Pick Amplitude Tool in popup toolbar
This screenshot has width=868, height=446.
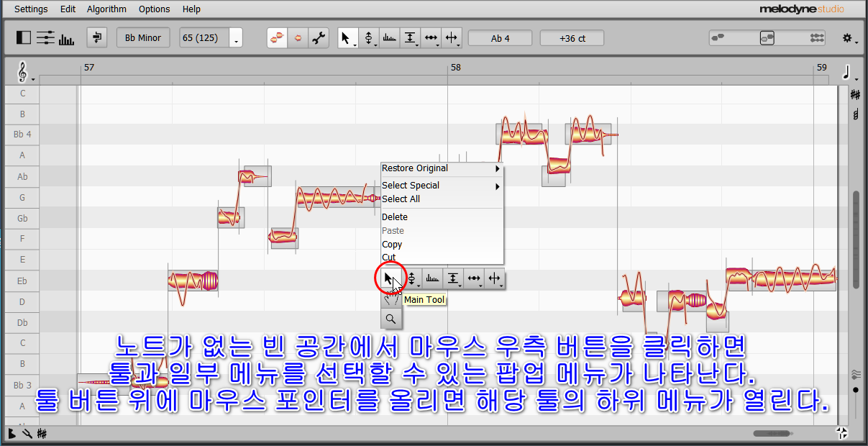point(453,278)
